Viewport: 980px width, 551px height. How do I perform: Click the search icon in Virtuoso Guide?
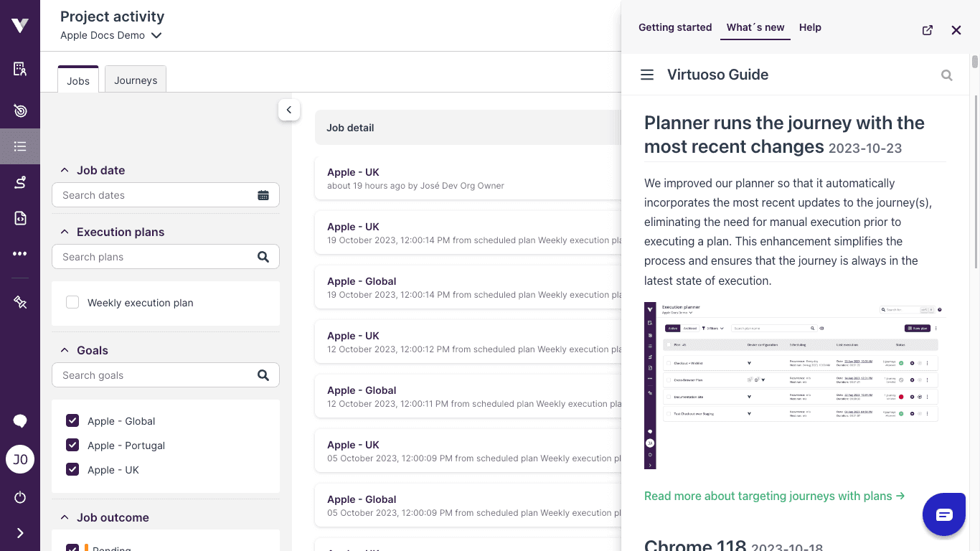(x=947, y=75)
